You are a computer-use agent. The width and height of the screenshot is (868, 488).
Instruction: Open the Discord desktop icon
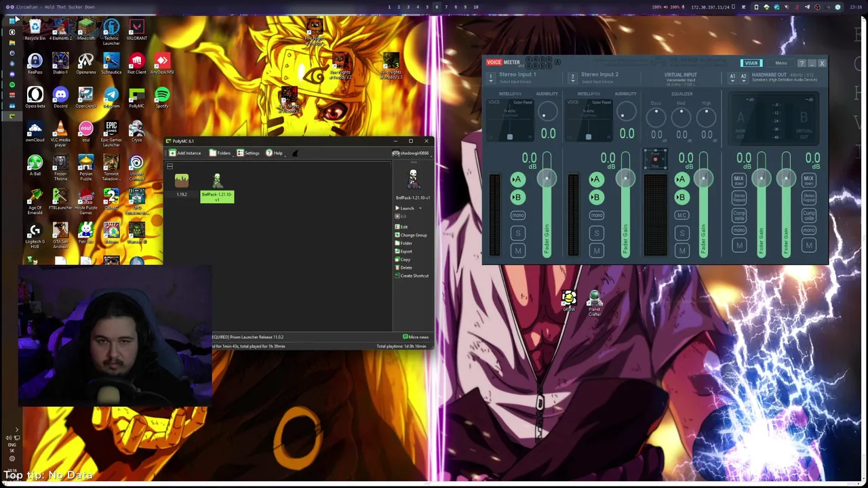click(60, 97)
